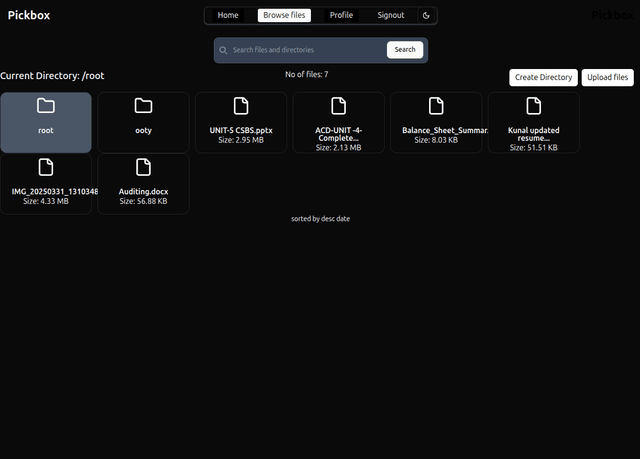This screenshot has height=459, width=640.
Task: Open the Profile tab
Action: click(341, 16)
